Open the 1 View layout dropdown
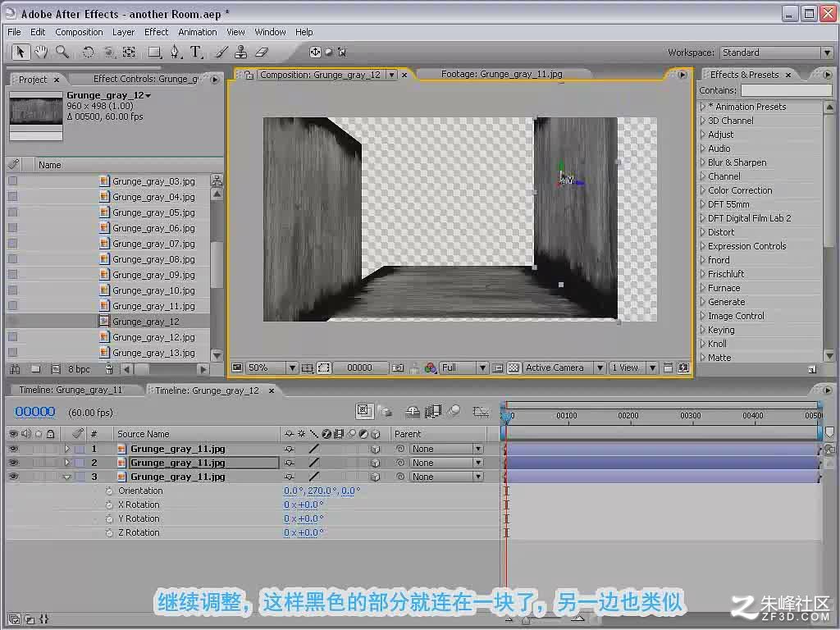The width and height of the screenshot is (840, 630). (x=634, y=368)
